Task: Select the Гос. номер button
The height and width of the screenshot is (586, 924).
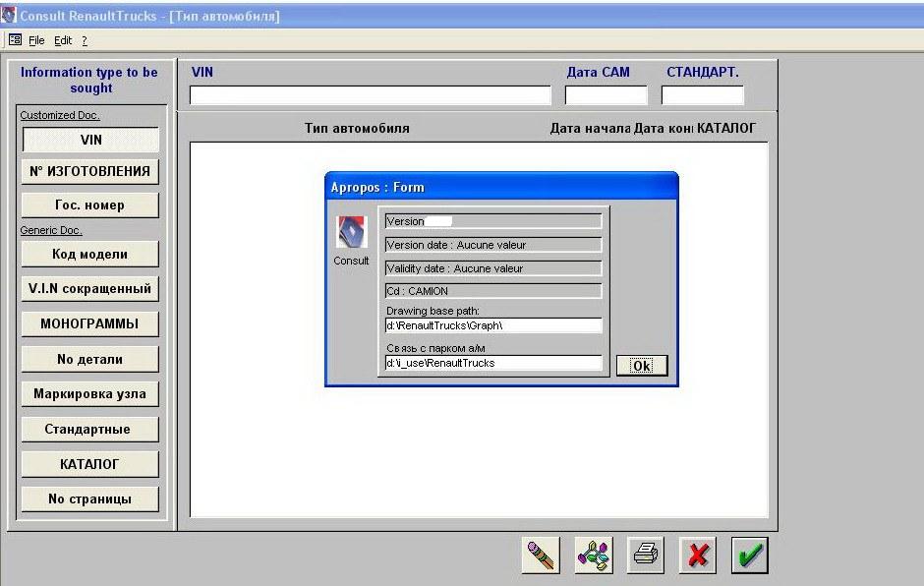Action: click(x=90, y=205)
